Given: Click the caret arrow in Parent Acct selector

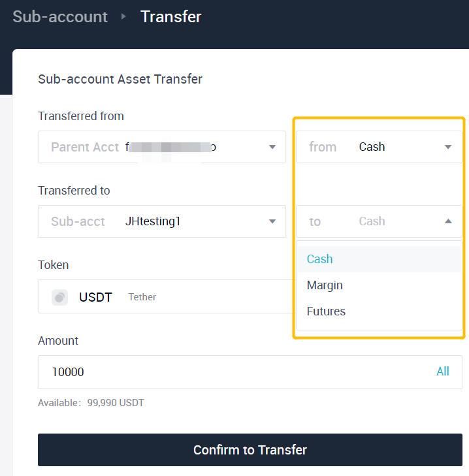Looking at the screenshot, I should (x=272, y=147).
